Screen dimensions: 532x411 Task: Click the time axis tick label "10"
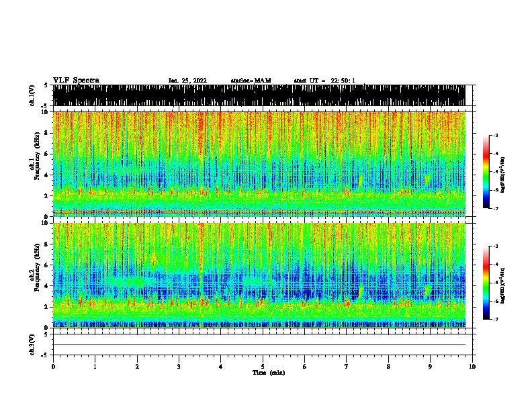point(472,367)
